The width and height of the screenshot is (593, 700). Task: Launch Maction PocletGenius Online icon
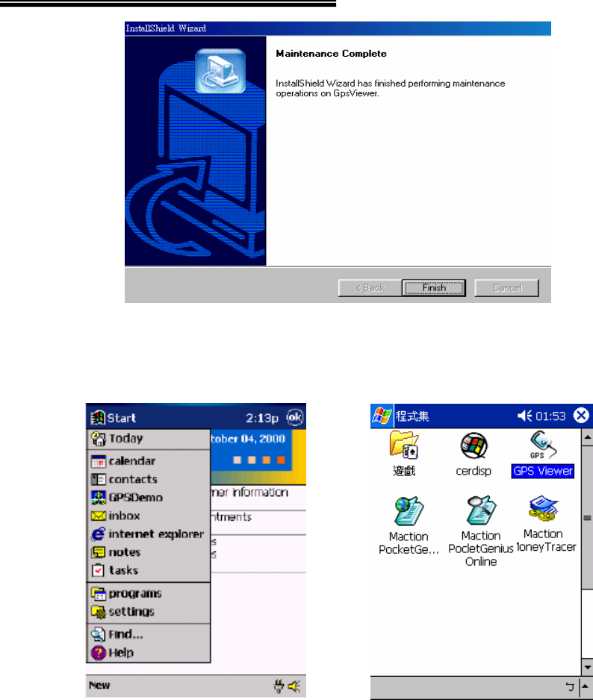pyautogui.click(x=481, y=531)
